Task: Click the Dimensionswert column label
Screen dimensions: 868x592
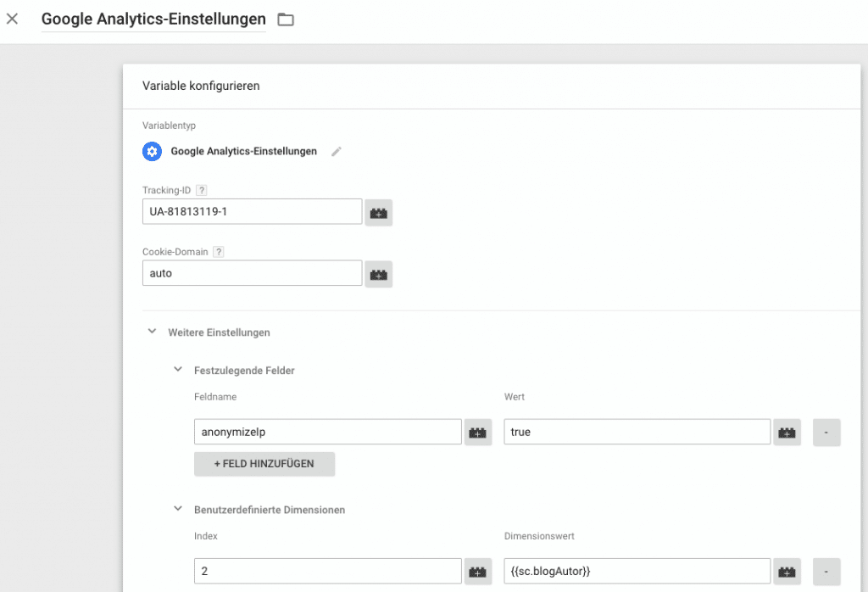Action: pos(539,536)
